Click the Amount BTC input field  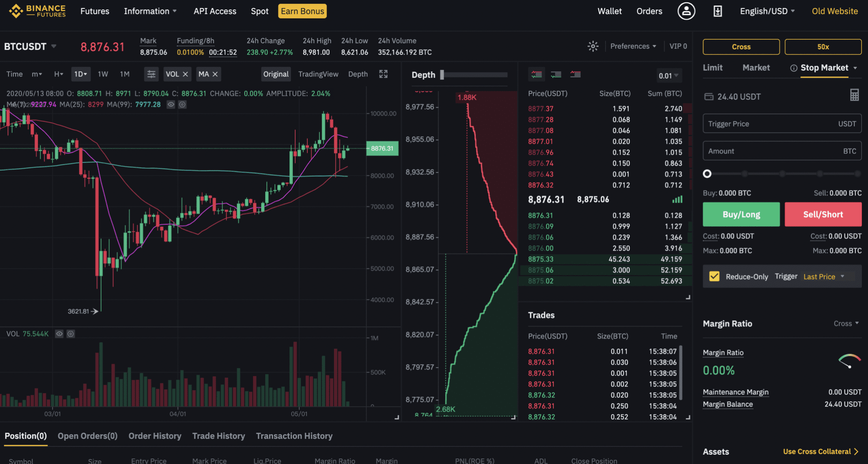click(782, 151)
